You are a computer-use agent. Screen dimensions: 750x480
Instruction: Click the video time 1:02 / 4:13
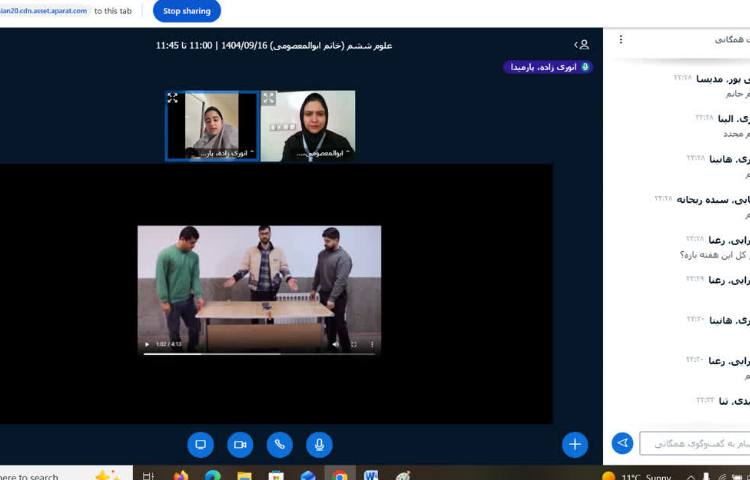coord(168,344)
